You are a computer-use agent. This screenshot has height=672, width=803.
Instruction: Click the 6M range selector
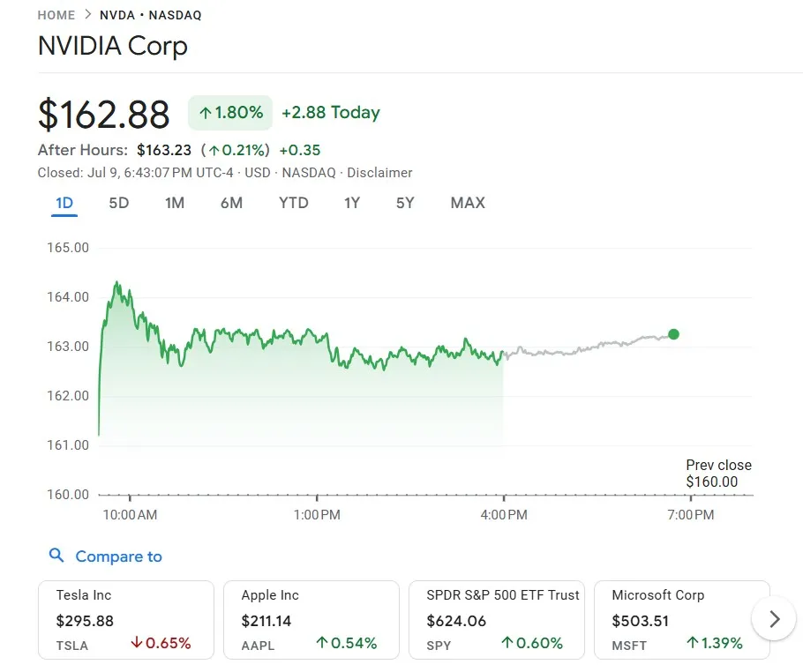pos(230,203)
